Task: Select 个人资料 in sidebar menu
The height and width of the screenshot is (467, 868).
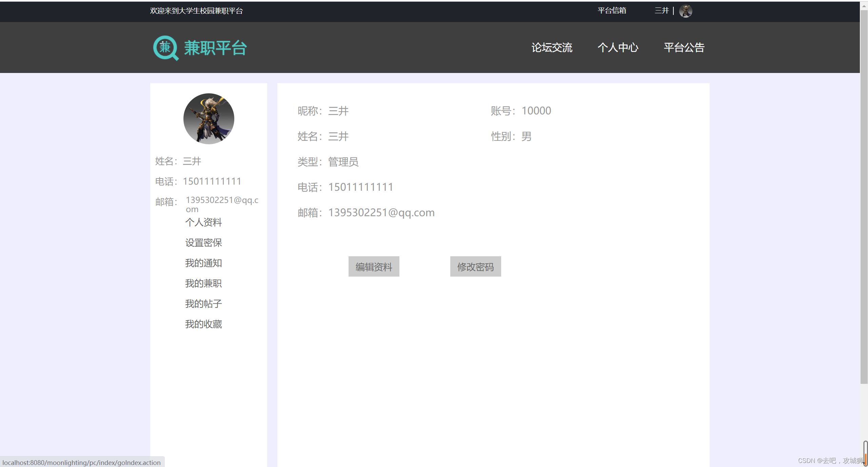Action: coord(203,222)
